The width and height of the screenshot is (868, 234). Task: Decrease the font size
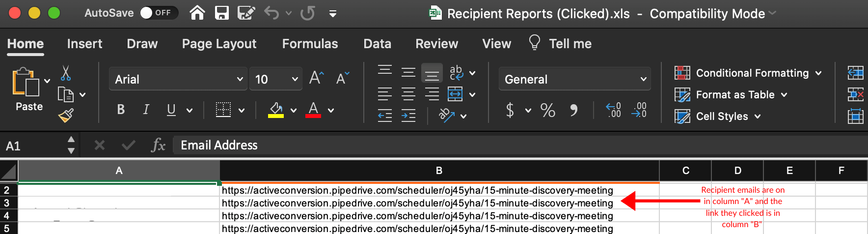click(343, 78)
